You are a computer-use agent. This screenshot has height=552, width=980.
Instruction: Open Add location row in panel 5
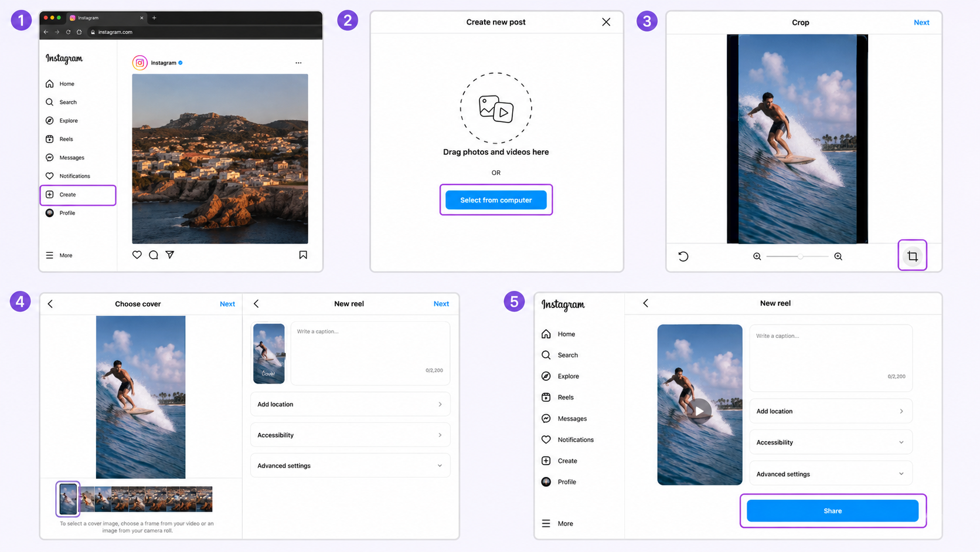pyautogui.click(x=831, y=411)
